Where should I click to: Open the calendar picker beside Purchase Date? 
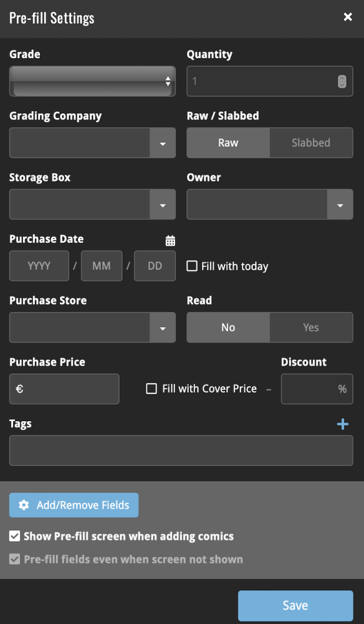[x=170, y=240]
